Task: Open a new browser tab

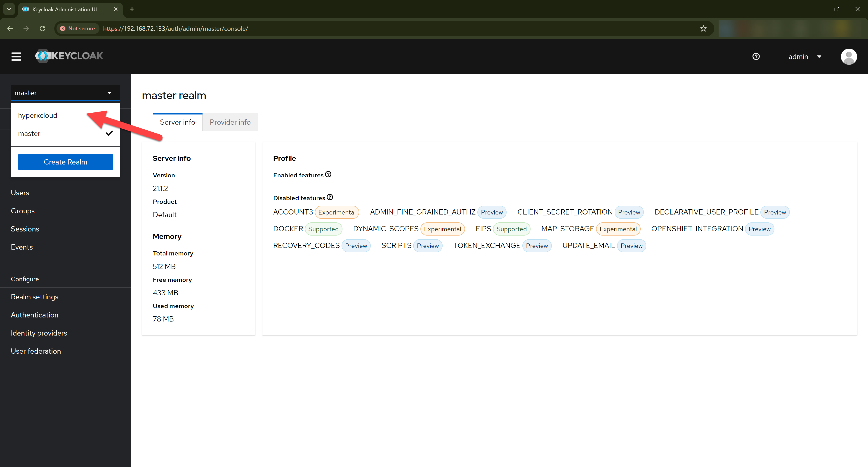Action: 132,9
